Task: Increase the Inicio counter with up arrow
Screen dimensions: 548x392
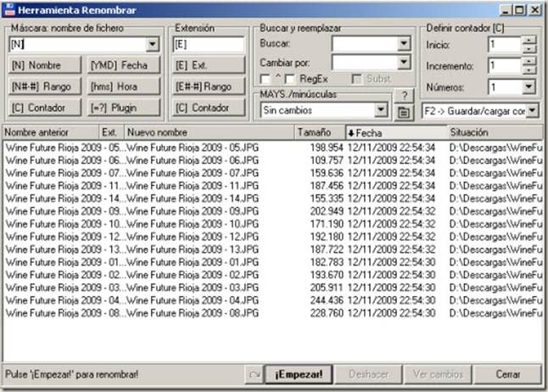Action: (528, 39)
